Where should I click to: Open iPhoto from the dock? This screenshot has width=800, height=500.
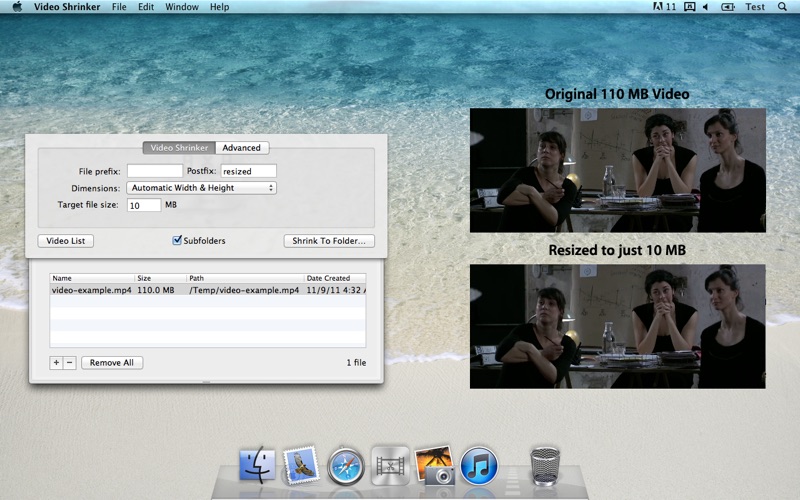pos(434,465)
